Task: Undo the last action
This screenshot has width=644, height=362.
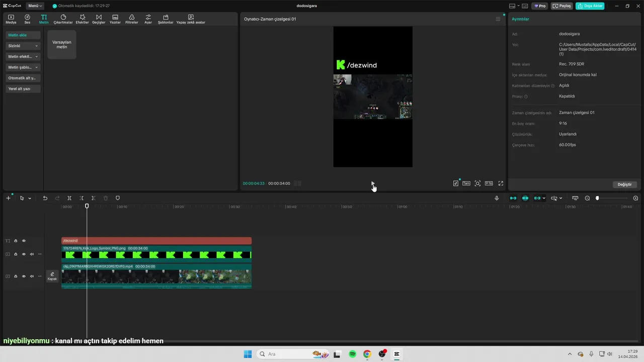Action: pyautogui.click(x=45, y=198)
